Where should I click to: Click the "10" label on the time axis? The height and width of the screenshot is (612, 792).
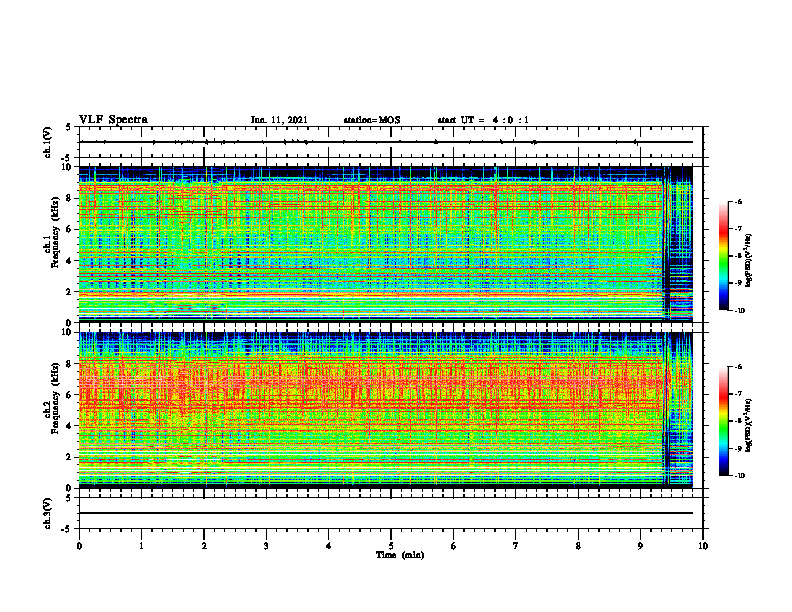point(703,546)
